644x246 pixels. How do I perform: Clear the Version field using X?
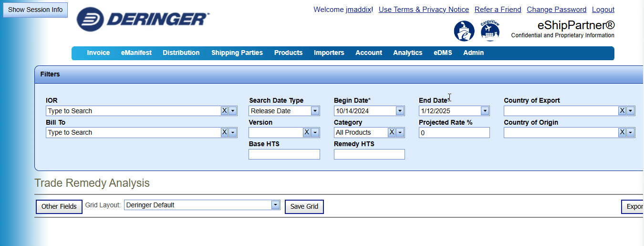pos(307,132)
